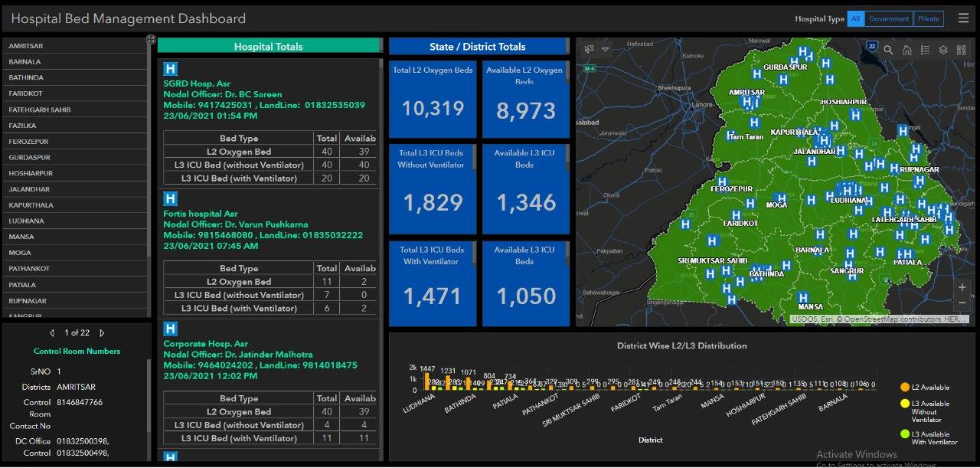Select All hospital type filter
This screenshot has width=980, height=468.
855,19
